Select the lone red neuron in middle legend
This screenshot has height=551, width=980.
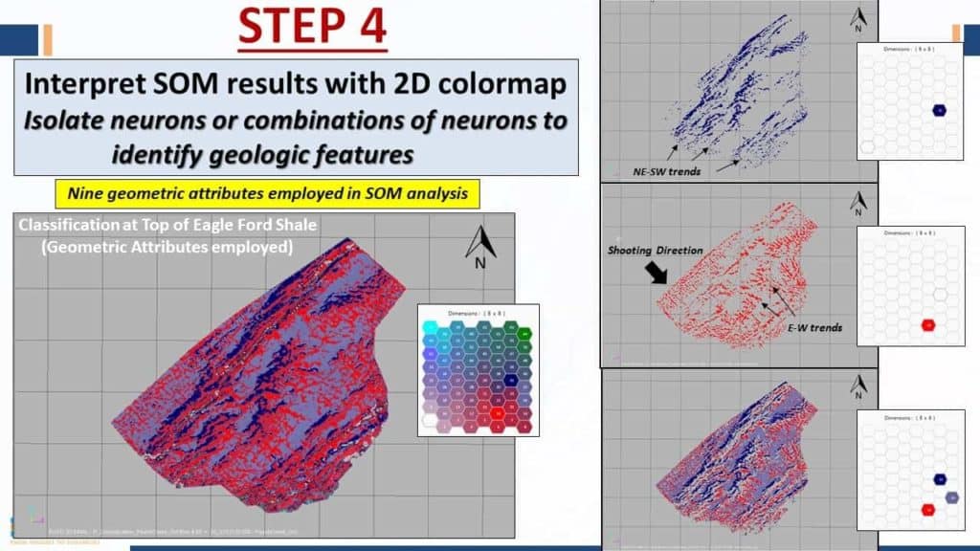pos(928,325)
